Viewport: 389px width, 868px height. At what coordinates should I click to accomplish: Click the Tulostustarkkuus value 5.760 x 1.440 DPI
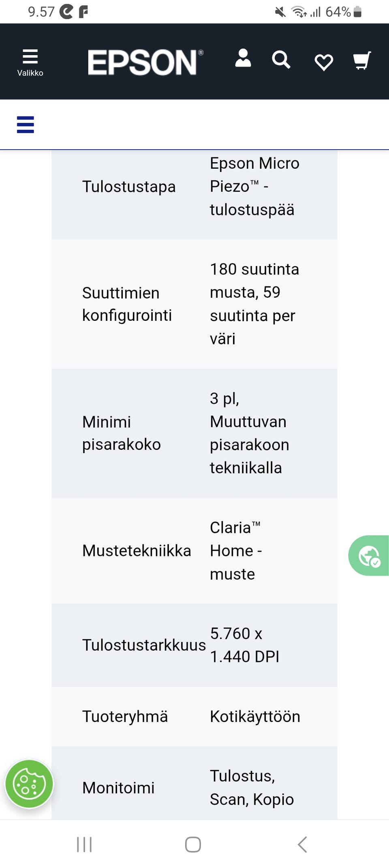click(245, 645)
